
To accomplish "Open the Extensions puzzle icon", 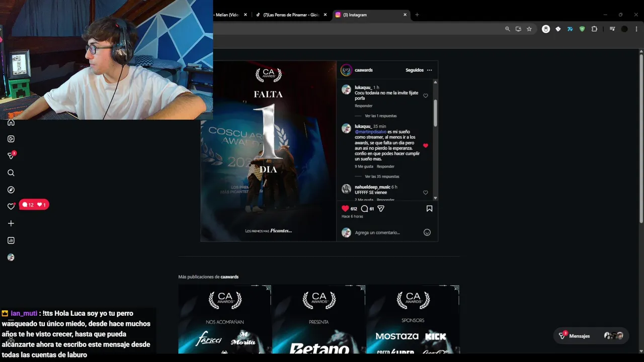I will coord(594,29).
